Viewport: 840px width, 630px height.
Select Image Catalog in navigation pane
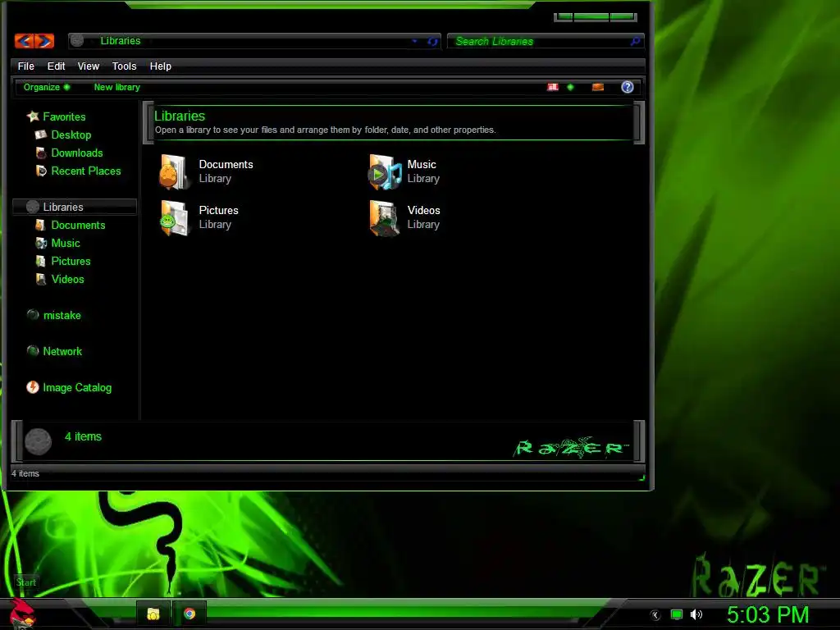(x=77, y=387)
